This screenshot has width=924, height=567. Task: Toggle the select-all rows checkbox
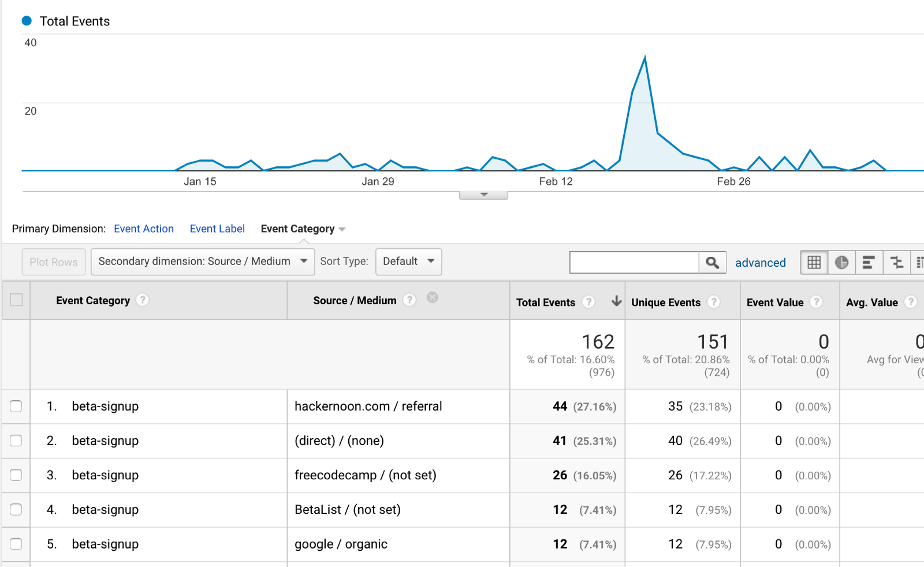tap(16, 300)
